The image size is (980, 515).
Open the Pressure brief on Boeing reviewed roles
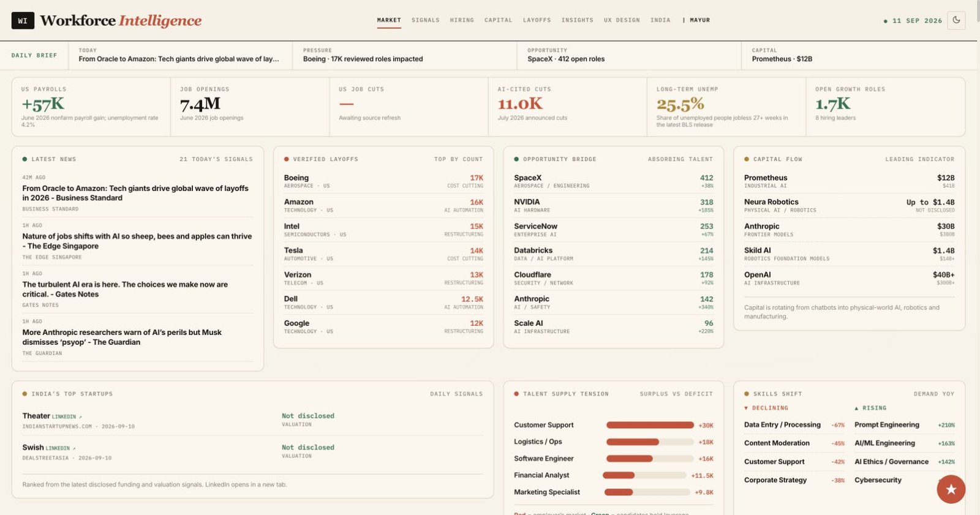tap(404, 56)
